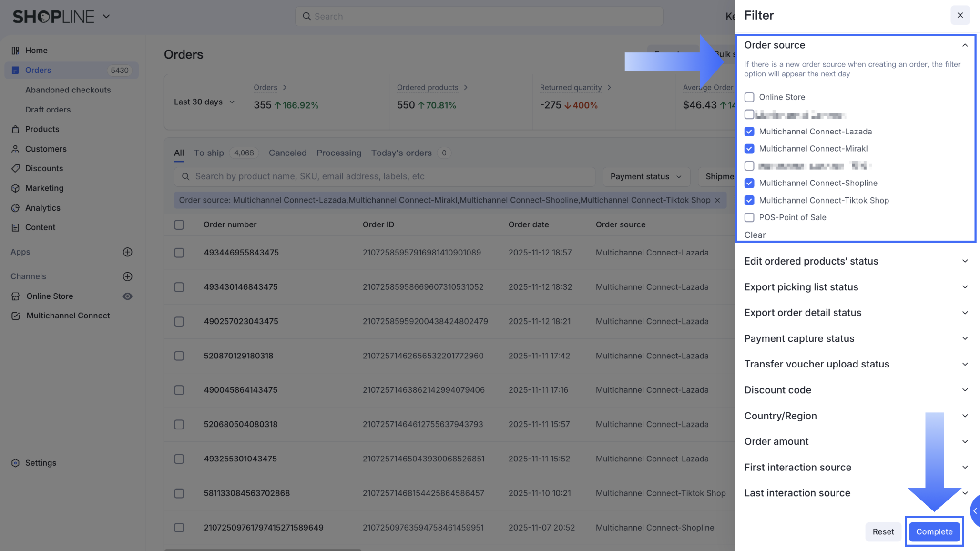This screenshot has height=551, width=980.
Task: Click Clear under order sources
Action: coord(755,235)
